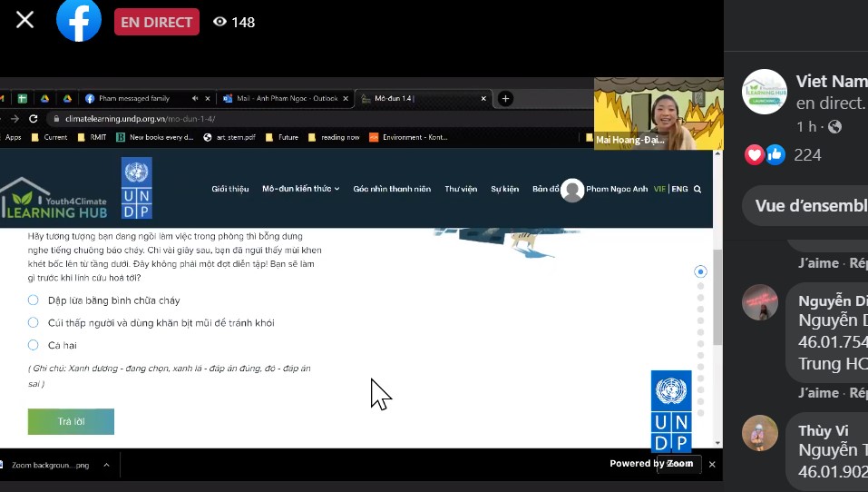The image size is (868, 492).
Task: Open the 'Bản đồ' menu item
Action: (x=545, y=189)
